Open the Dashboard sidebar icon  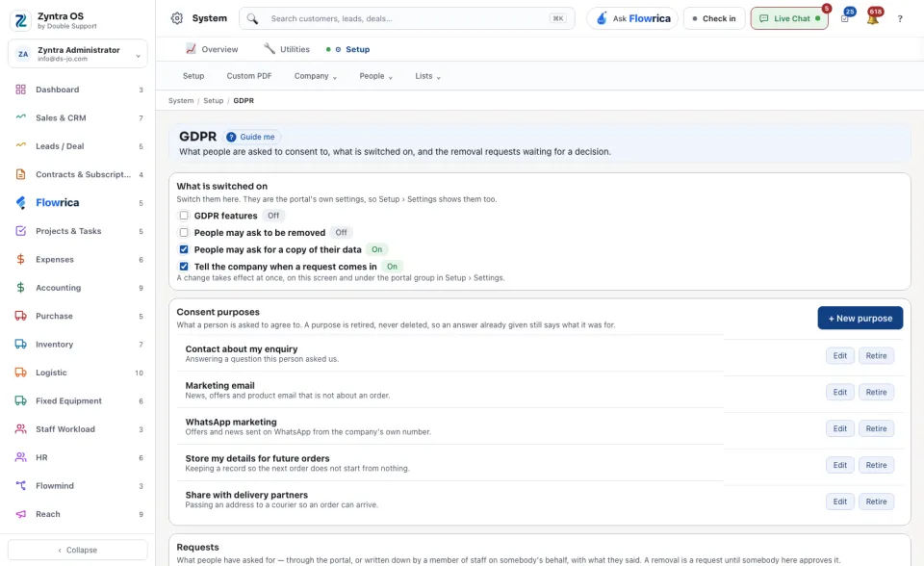20,90
